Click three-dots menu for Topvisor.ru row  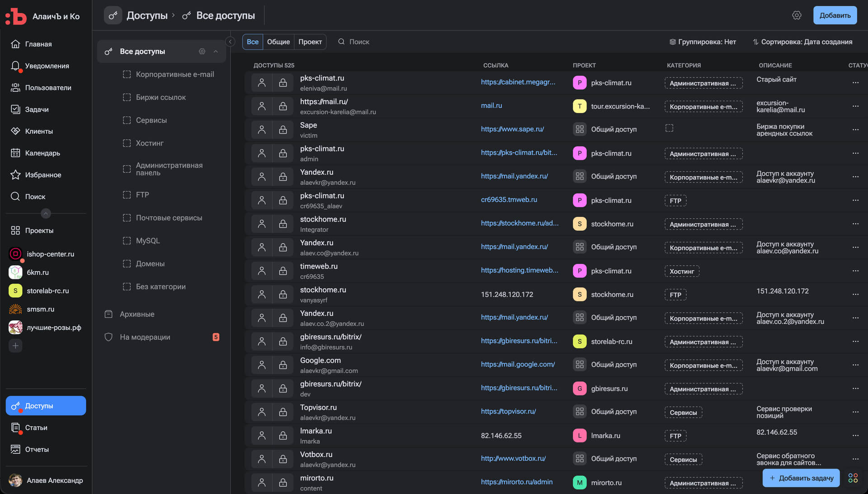pyautogui.click(x=855, y=412)
